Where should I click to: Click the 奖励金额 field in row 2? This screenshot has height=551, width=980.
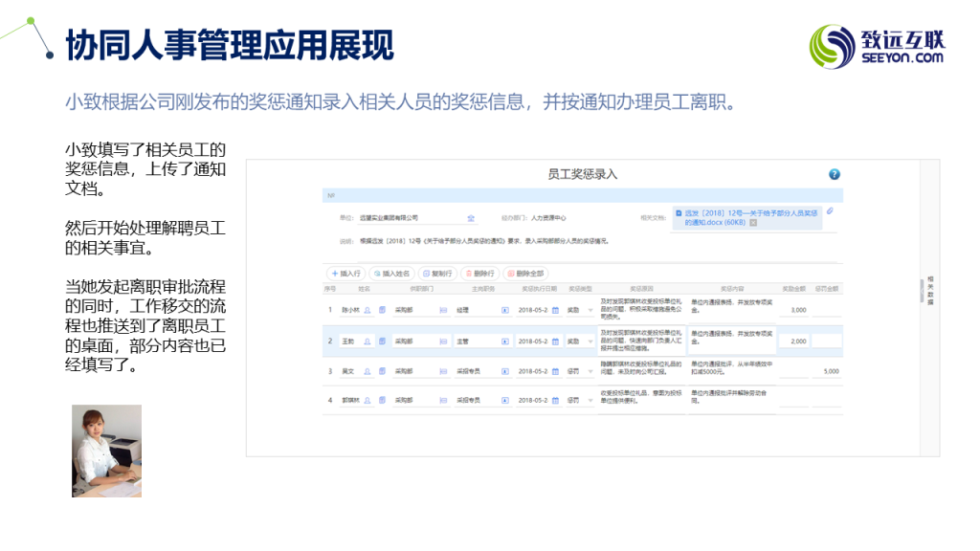[x=794, y=341]
